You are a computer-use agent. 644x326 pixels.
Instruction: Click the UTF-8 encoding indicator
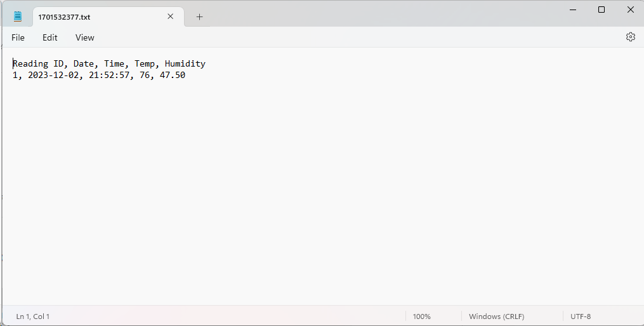(x=581, y=316)
